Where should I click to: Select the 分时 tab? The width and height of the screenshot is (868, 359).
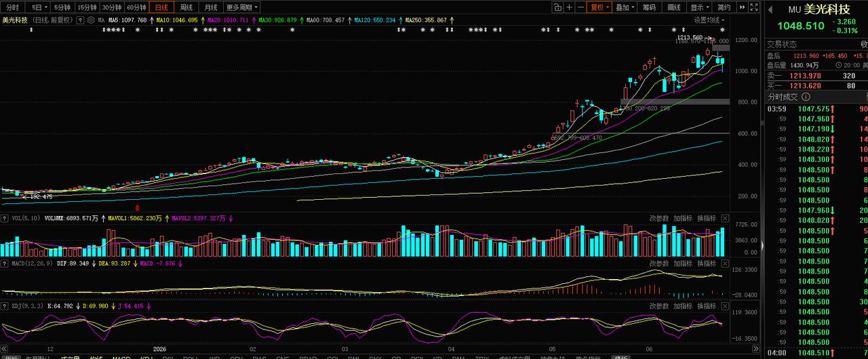[x=12, y=7]
